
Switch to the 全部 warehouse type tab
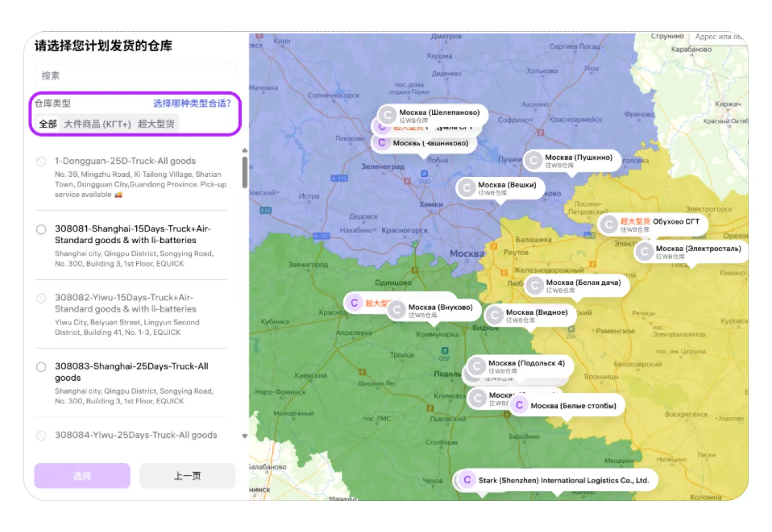(48, 124)
